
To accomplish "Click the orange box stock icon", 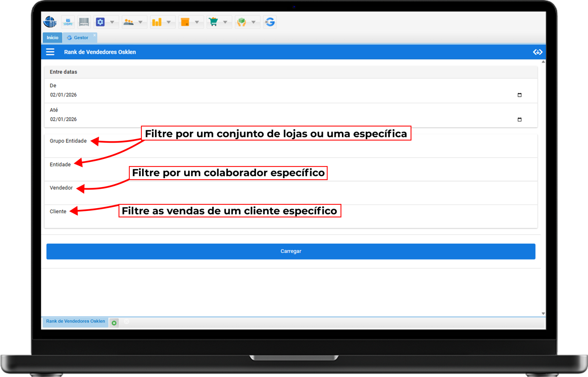I will click(185, 22).
